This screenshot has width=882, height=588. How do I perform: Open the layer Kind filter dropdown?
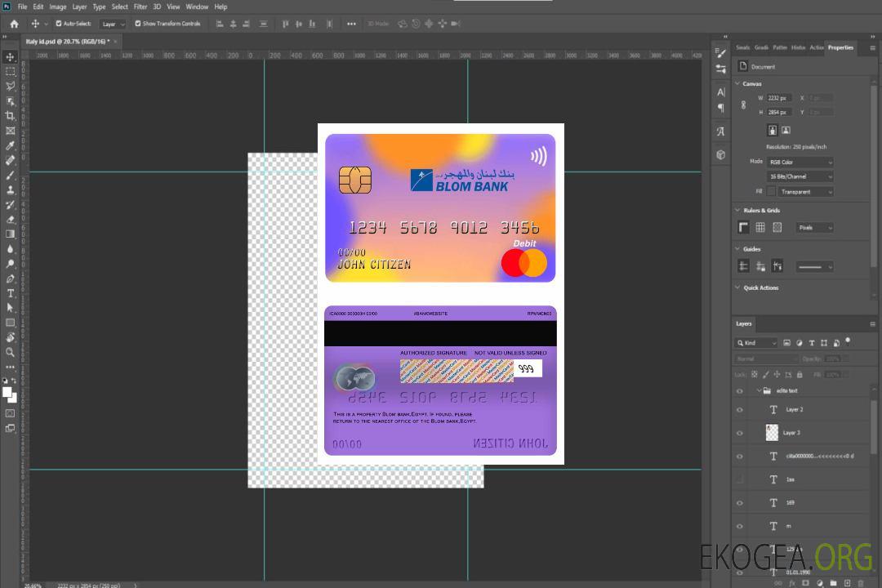click(756, 343)
